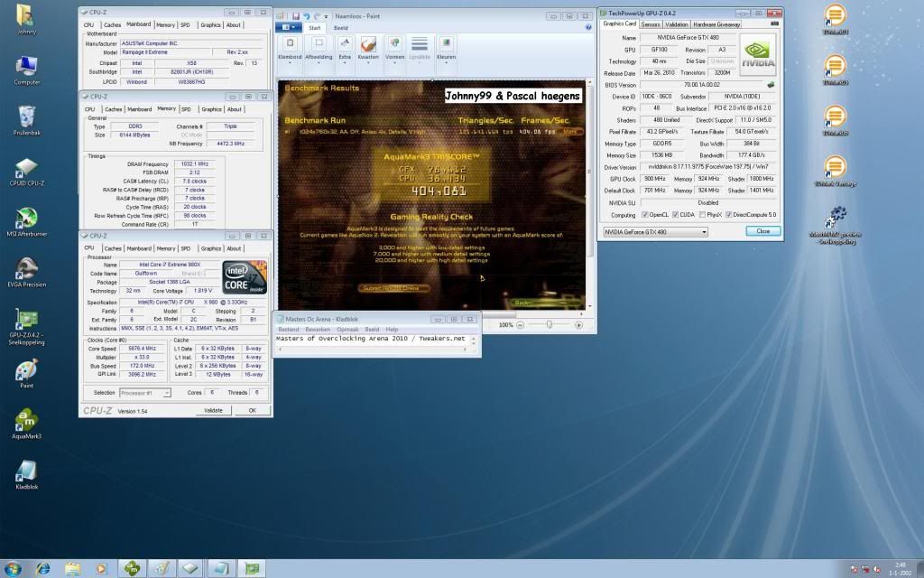Screen dimensions: 924x578
Task: Open Help menu in Kladblok
Action: [392, 329]
